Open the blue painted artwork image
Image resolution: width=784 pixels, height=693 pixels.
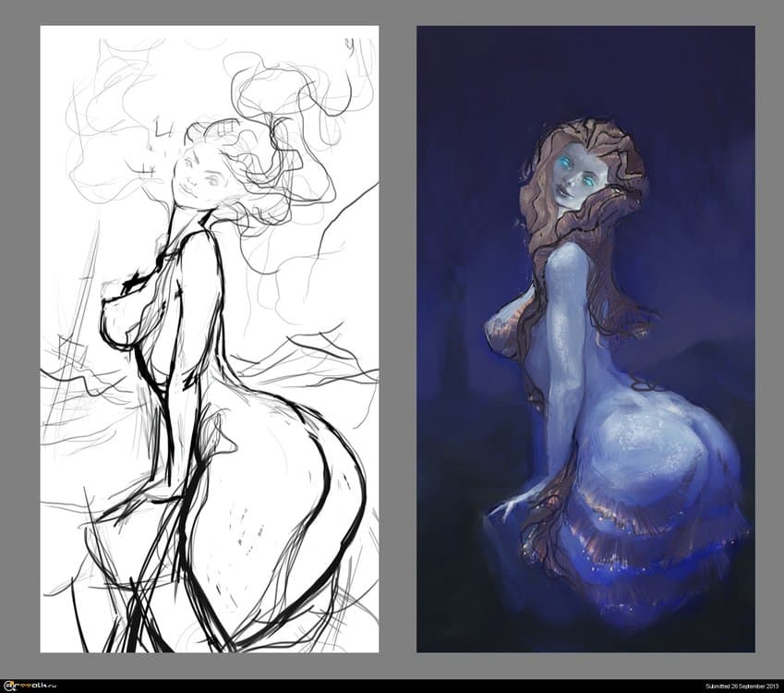pyautogui.click(x=585, y=338)
